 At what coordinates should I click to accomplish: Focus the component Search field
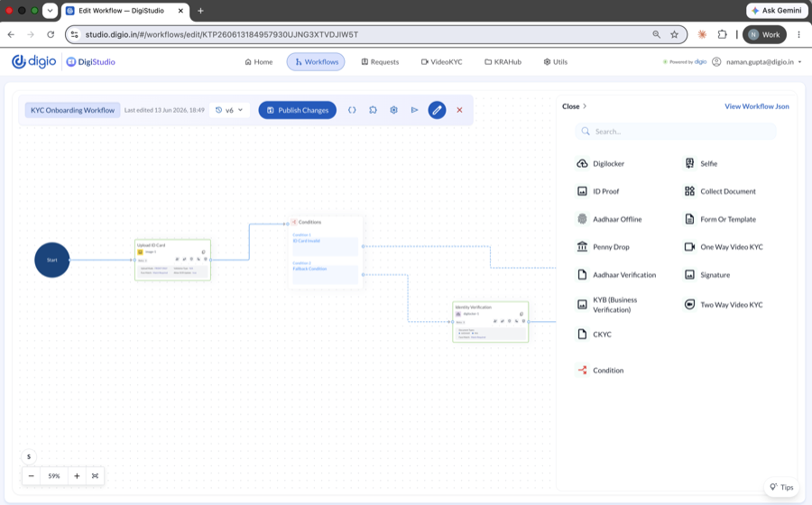[x=676, y=132]
